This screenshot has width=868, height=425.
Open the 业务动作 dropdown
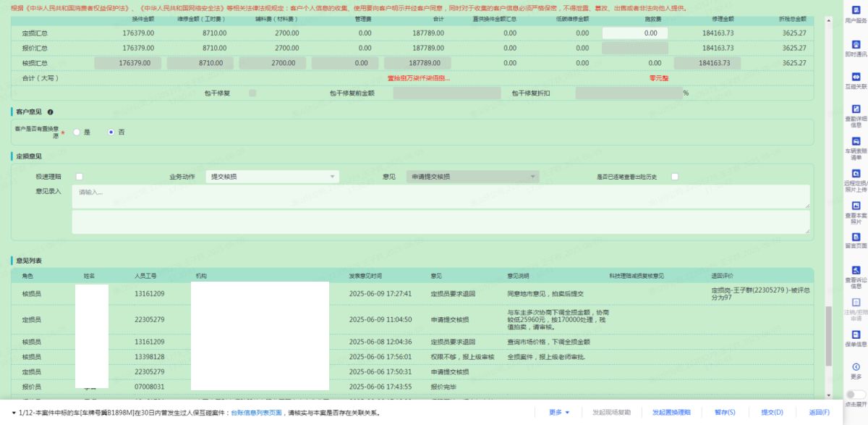pyautogui.click(x=273, y=176)
